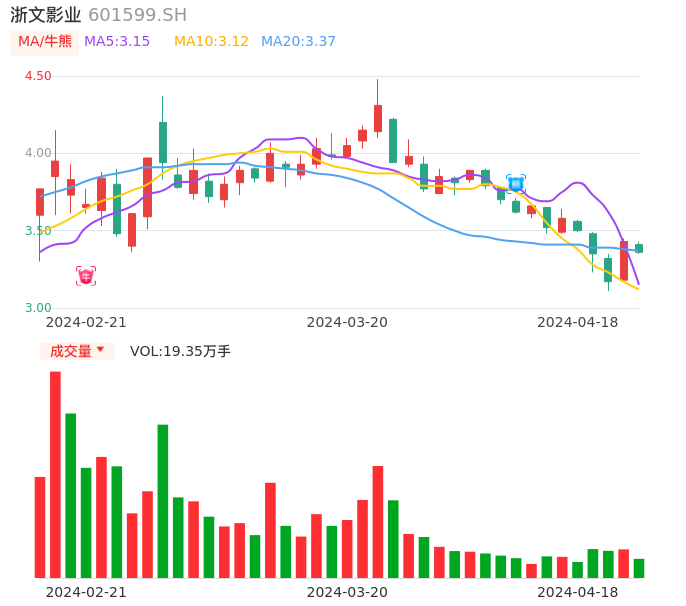Click the 2024-04-18 date label under volume chart
The image size is (686, 606).
click(577, 591)
